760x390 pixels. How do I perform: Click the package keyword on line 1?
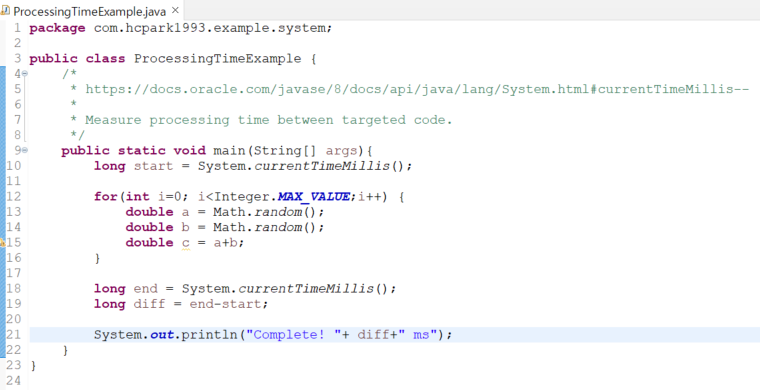pos(57,28)
